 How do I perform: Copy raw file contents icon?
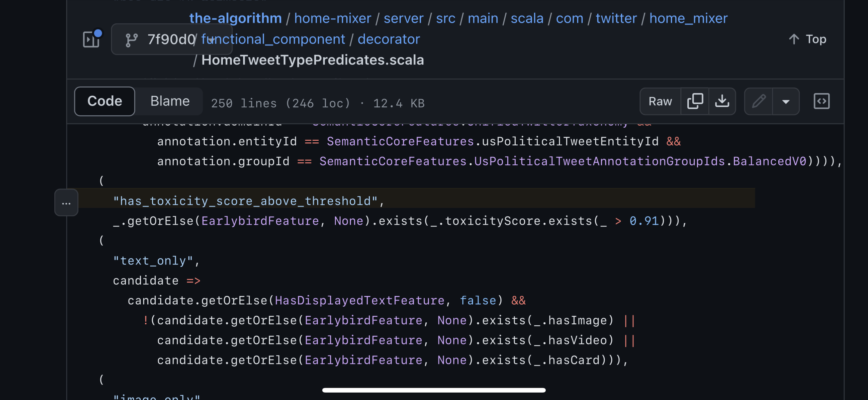tap(695, 101)
